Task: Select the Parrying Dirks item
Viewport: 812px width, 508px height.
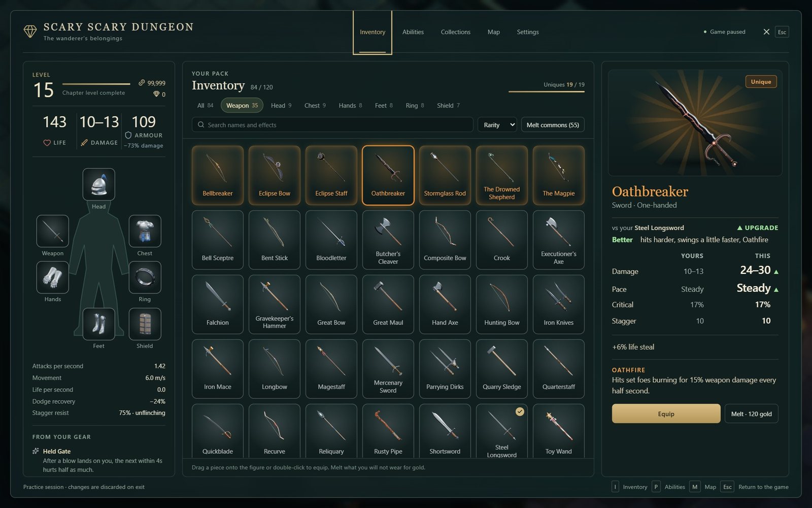Action: point(445,369)
